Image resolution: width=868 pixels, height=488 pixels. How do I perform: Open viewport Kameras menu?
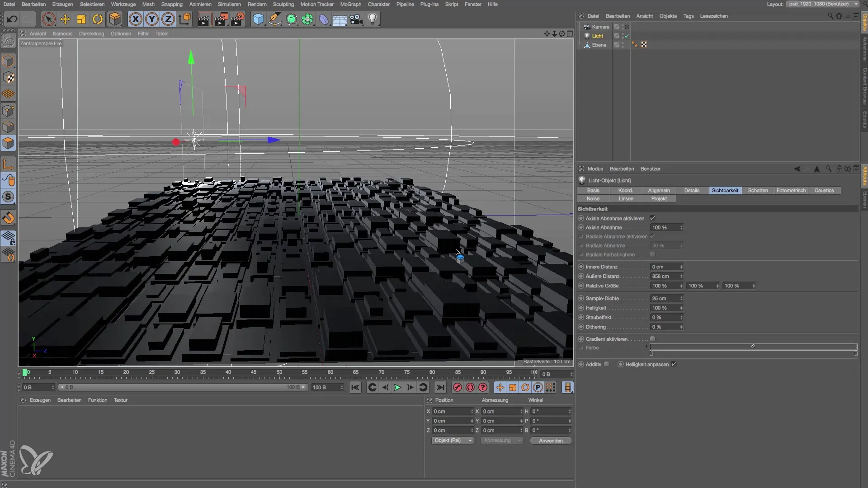click(62, 33)
